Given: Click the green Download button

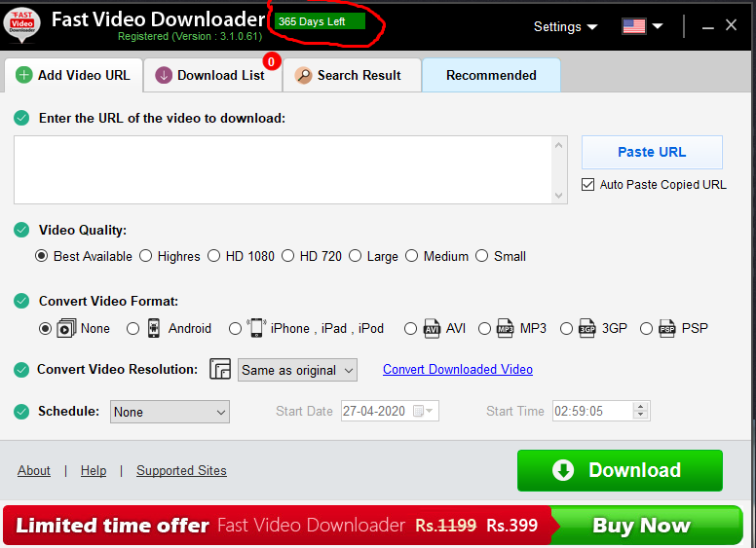Looking at the screenshot, I should click(620, 470).
